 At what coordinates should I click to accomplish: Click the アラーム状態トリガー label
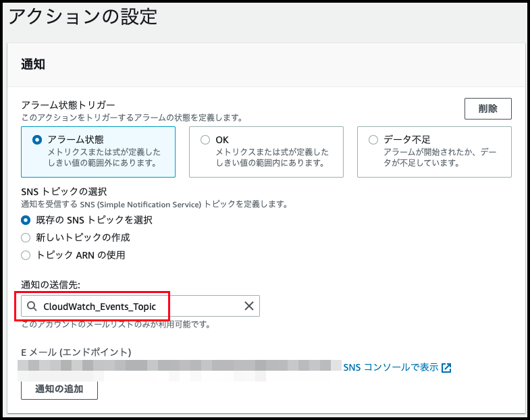[68, 105]
